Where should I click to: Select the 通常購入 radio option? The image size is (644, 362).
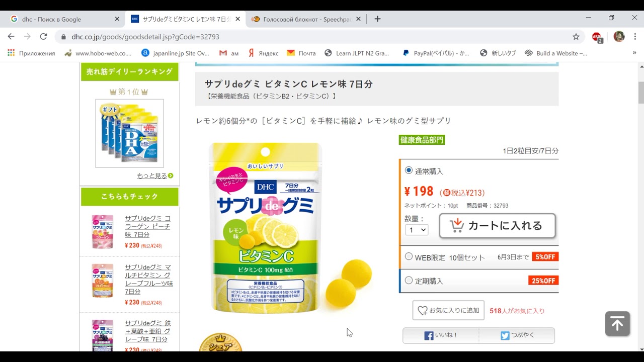409,170
